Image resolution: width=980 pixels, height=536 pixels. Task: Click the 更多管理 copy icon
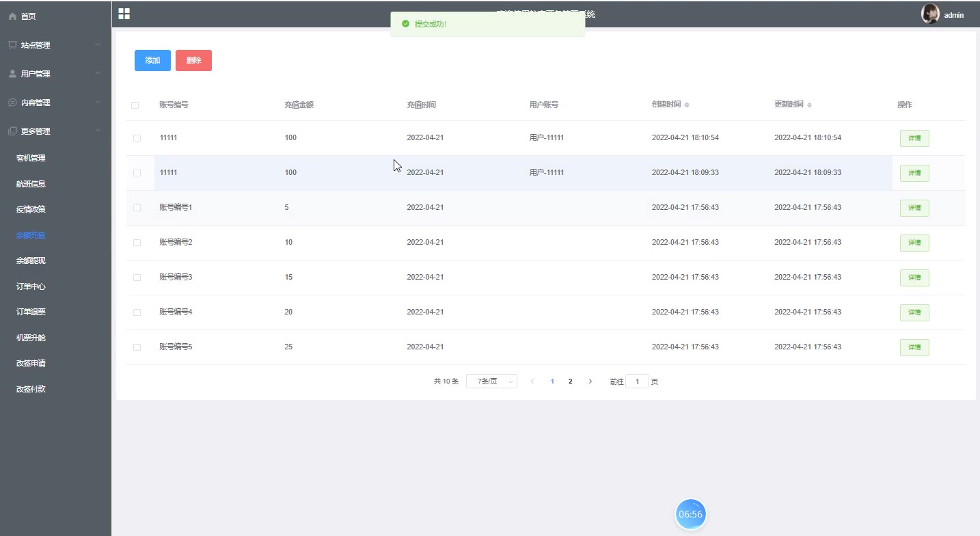12,131
